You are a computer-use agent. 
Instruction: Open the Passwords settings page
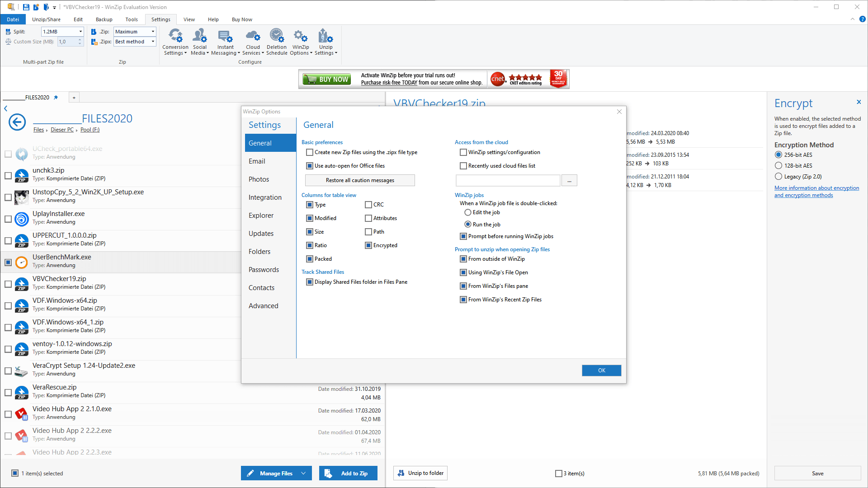pos(270,270)
